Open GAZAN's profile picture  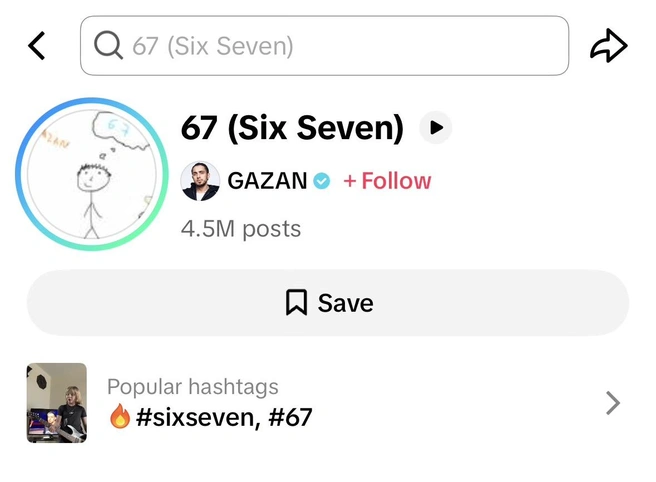click(x=200, y=181)
